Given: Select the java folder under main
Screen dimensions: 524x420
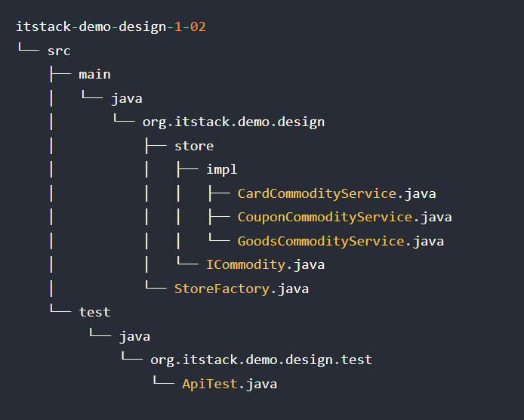Looking at the screenshot, I should (x=126, y=98).
